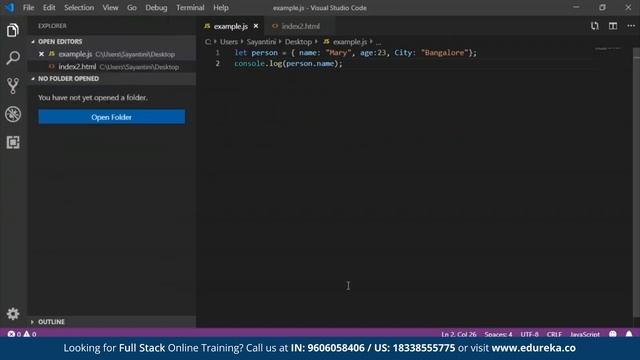Click the Desktop breadcrumb segment
This screenshot has height=360, width=640.
click(x=298, y=42)
